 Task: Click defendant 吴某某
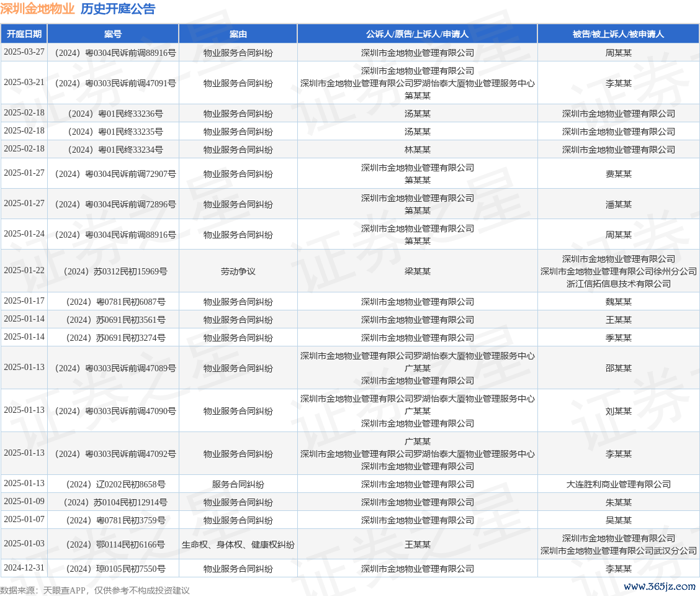[618, 520]
